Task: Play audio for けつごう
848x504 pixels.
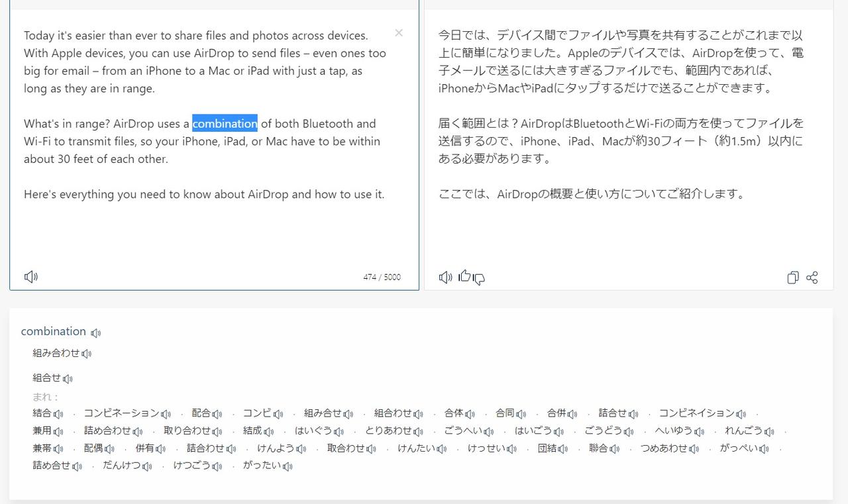Action: pos(217,466)
